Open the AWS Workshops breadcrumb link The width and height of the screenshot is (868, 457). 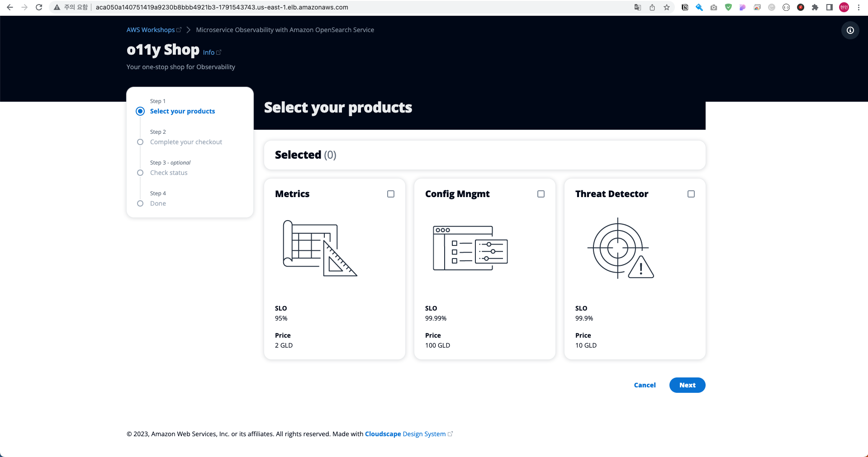pyautogui.click(x=154, y=30)
